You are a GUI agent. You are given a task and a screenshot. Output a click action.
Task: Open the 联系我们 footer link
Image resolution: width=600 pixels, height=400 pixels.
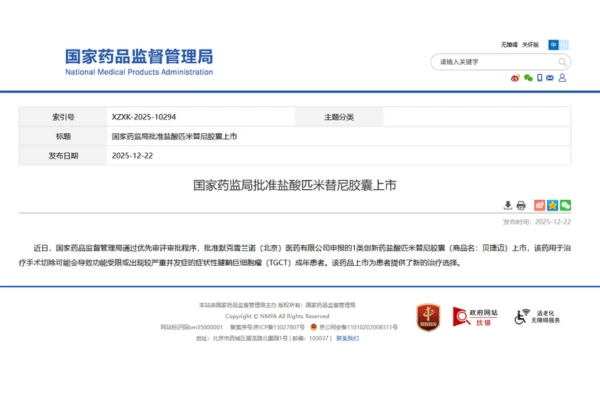click(x=347, y=338)
